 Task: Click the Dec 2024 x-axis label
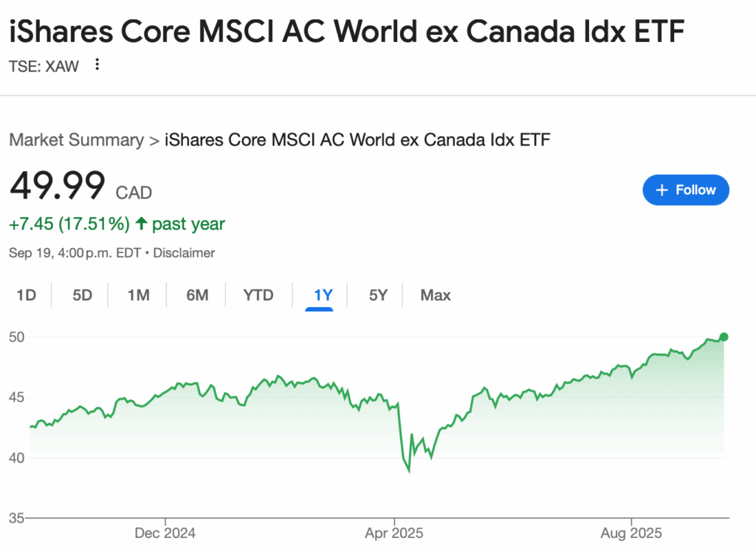tap(165, 533)
